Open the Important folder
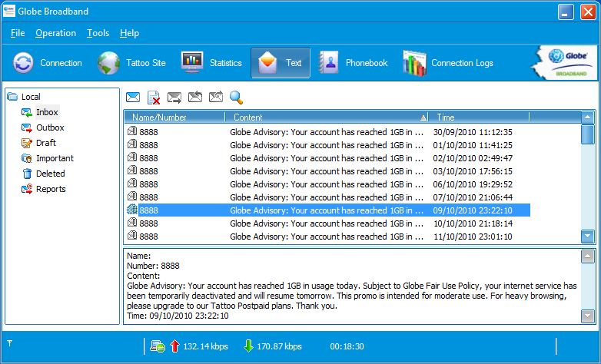Image resolution: width=601 pixels, height=364 pixels. pyautogui.click(x=47, y=158)
